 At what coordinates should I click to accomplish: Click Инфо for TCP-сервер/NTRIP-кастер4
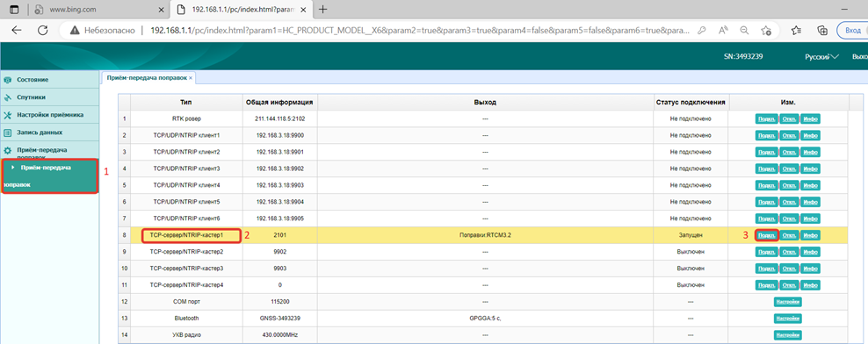810,285
